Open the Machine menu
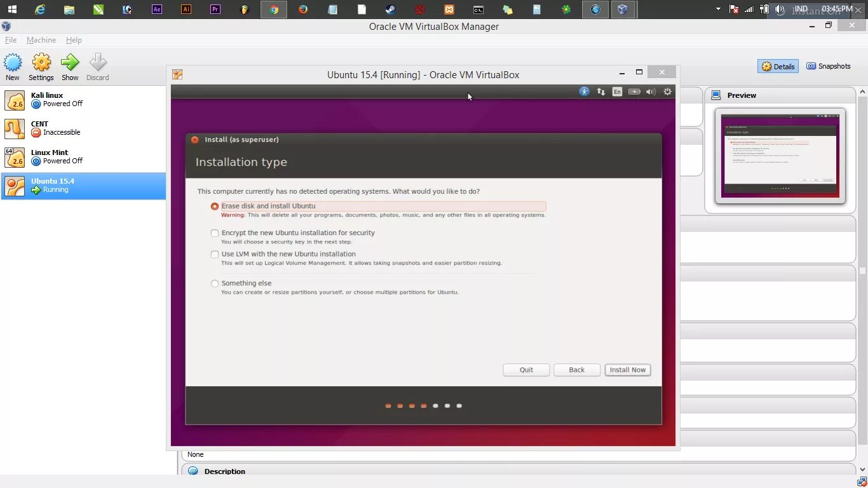868x488 pixels. pyautogui.click(x=41, y=40)
